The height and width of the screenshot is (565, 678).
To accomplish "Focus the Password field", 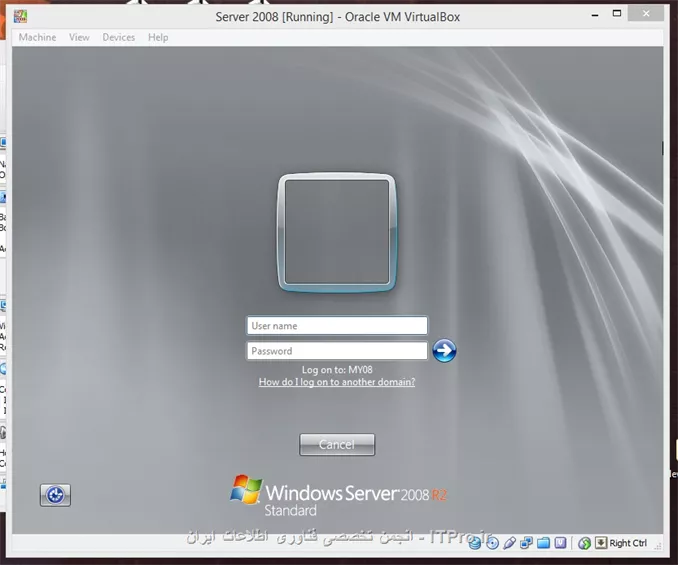I will click(x=337, y=351).
